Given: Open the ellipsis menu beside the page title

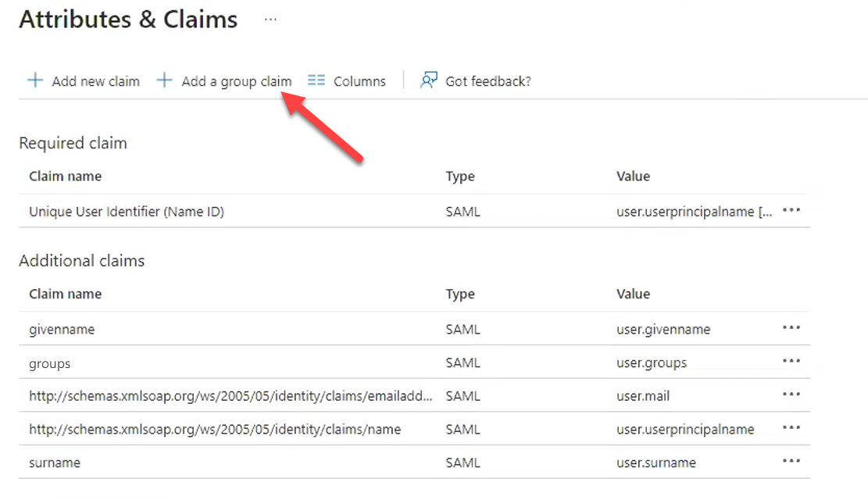Looking at the screenshot, I should 270,20.
